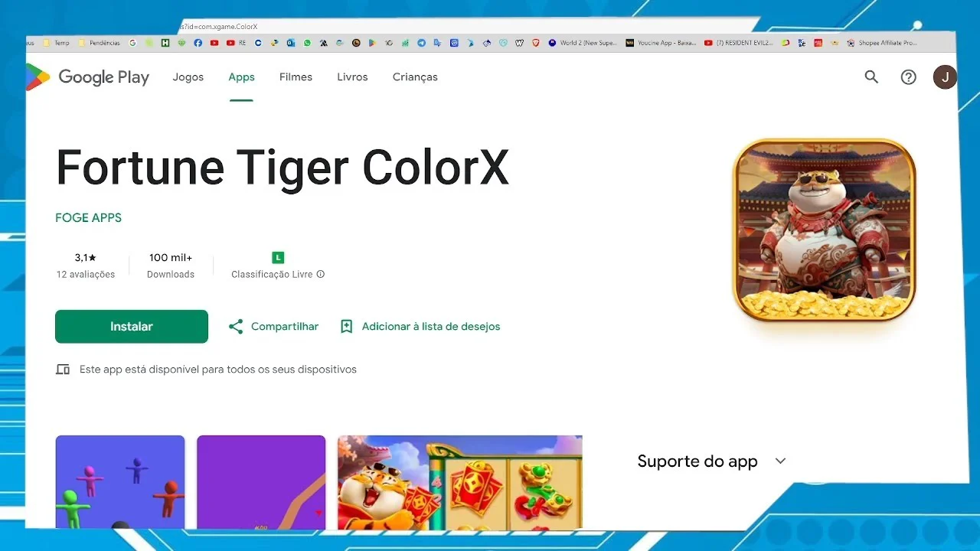
Task: Open the Jogos tab
Action: click(188, 77)
